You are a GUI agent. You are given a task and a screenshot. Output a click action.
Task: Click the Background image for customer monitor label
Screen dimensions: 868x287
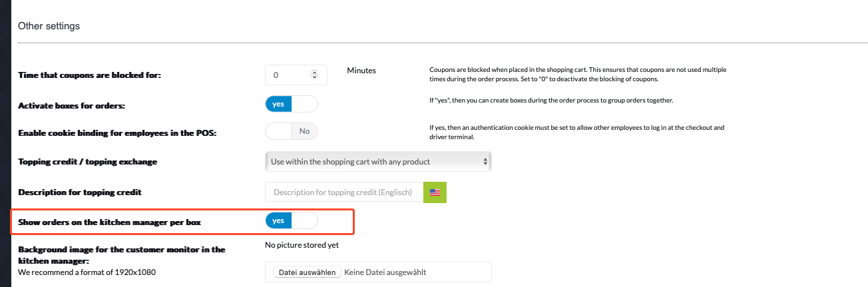click(122, 255)
